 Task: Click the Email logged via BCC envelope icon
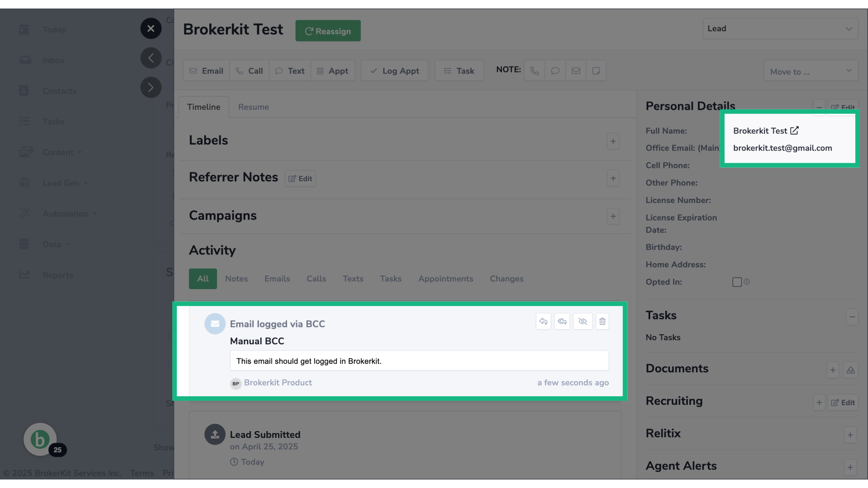point(215,324)
